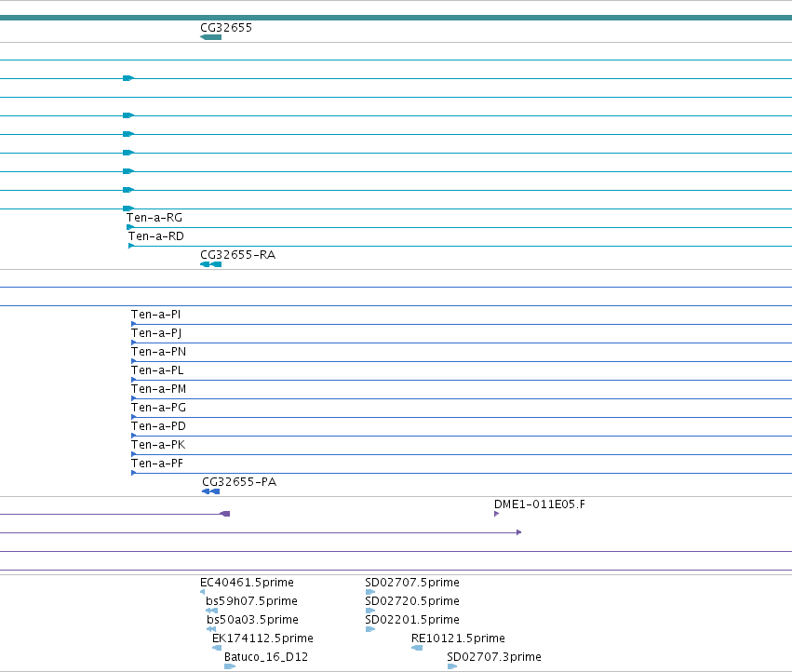Click the thick teal chromosome bar at top
The image size is (792, 672).
[x=396, y=18]
